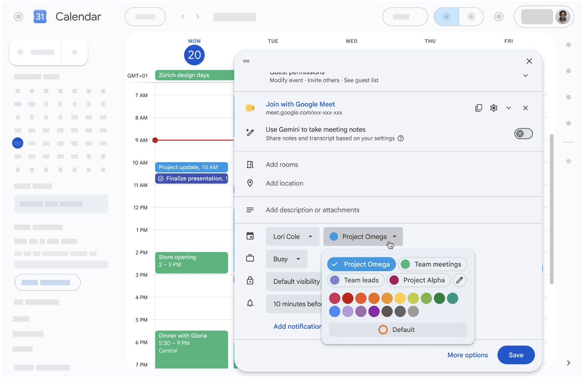Open the Default visibility dropdown
The image size is (582, 392).
(294, 281)
